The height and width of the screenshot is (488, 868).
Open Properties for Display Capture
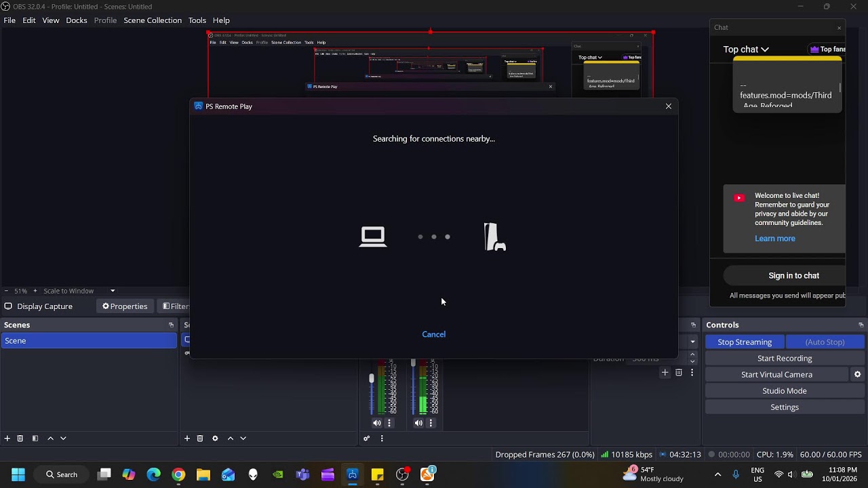[125, 306]
